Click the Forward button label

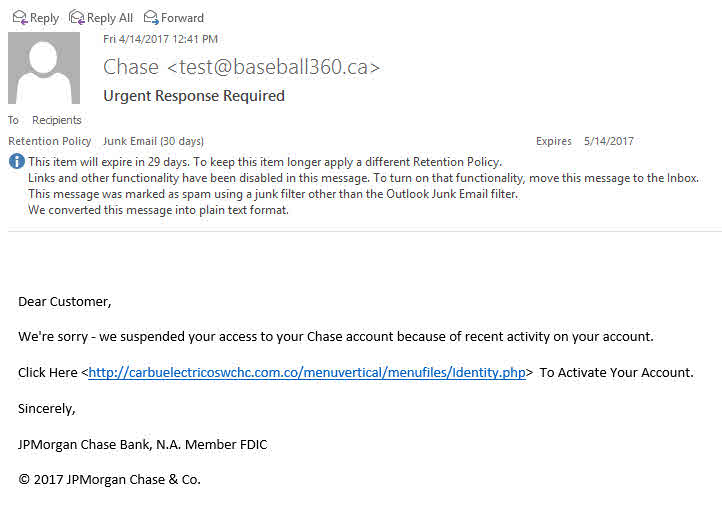[182, 18]
